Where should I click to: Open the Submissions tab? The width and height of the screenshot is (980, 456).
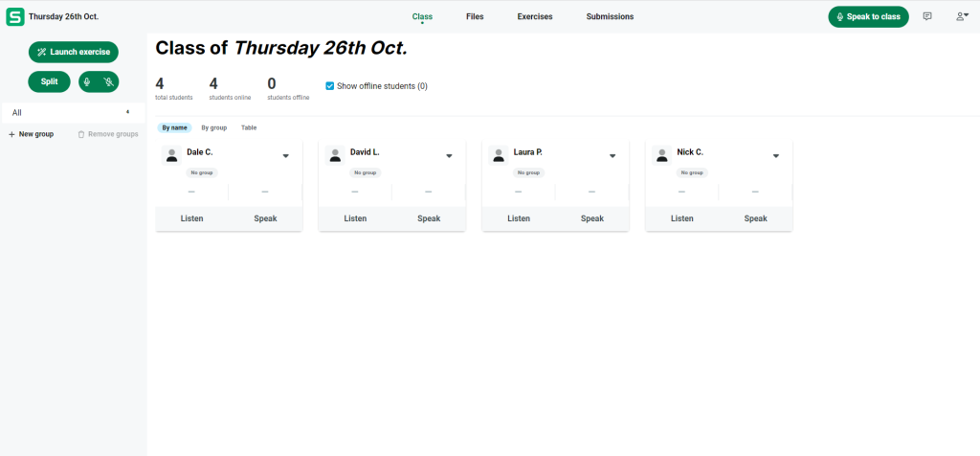610,17
